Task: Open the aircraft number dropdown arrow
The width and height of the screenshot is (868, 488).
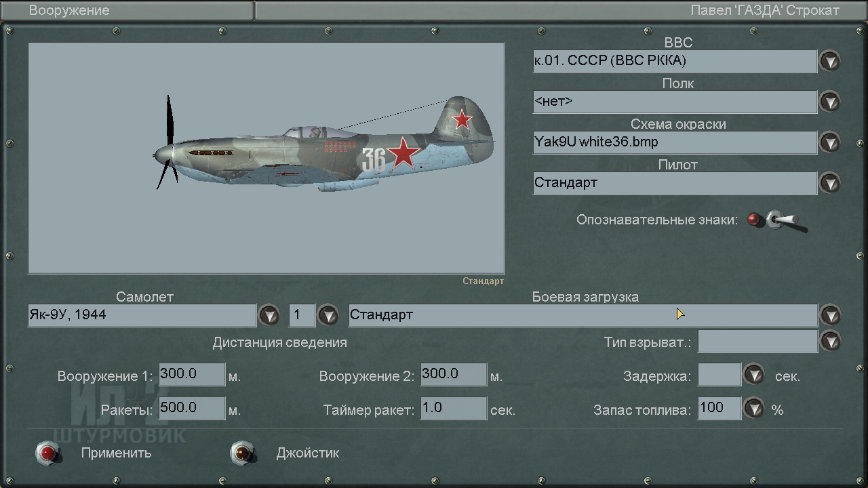Action: [328, 315]
